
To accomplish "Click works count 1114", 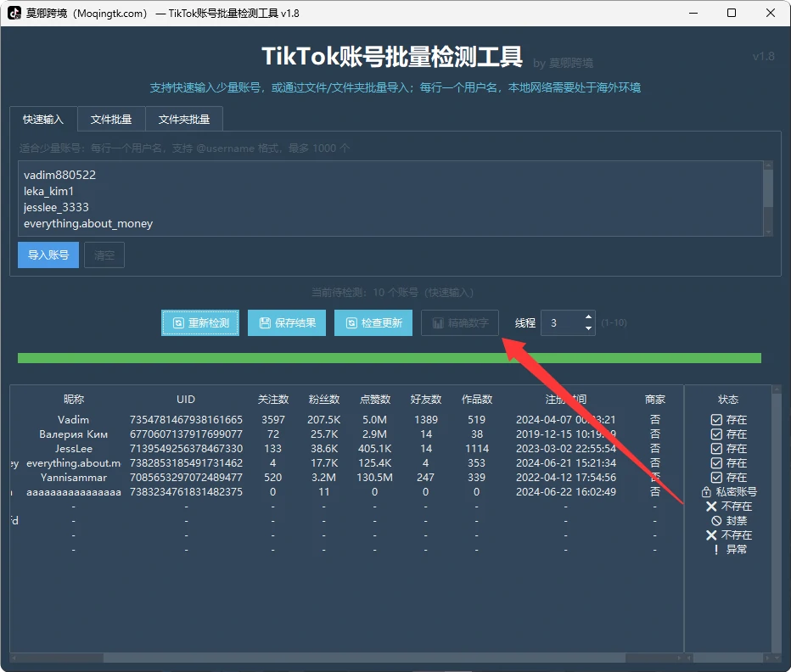I will [477, 449].
